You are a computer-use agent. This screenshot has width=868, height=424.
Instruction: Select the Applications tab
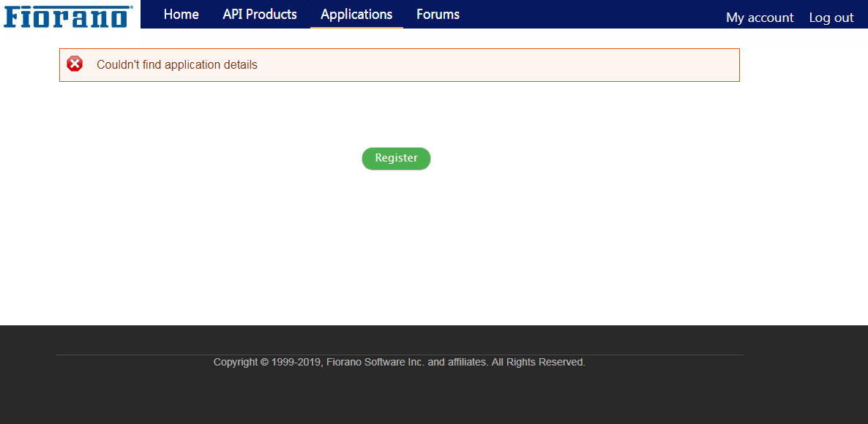coord(356,15)
